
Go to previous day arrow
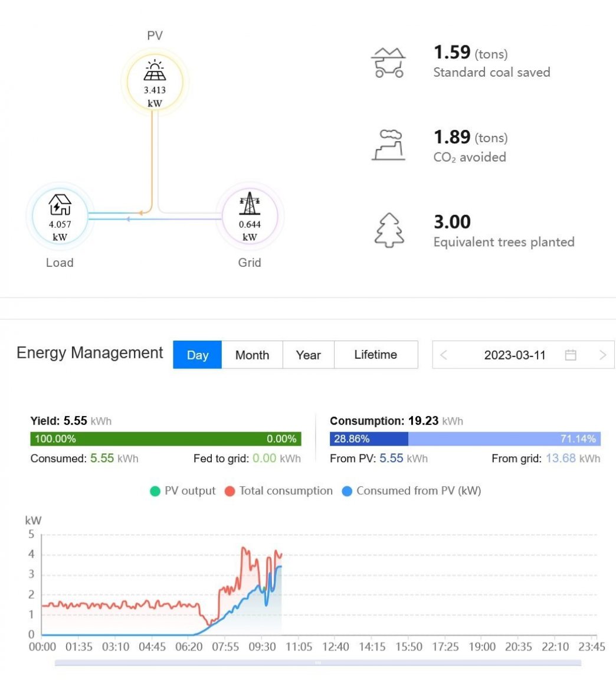pyautogui.click(x=444, y=355)
